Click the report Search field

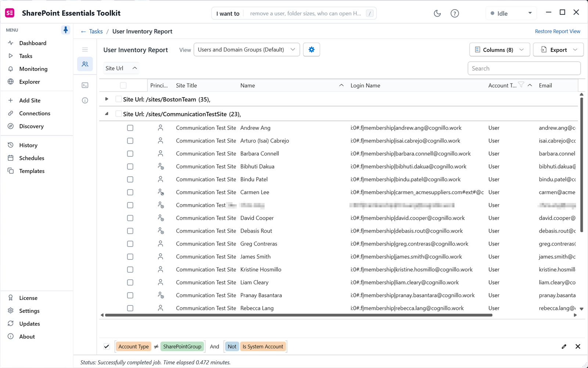tap(524, 68)
